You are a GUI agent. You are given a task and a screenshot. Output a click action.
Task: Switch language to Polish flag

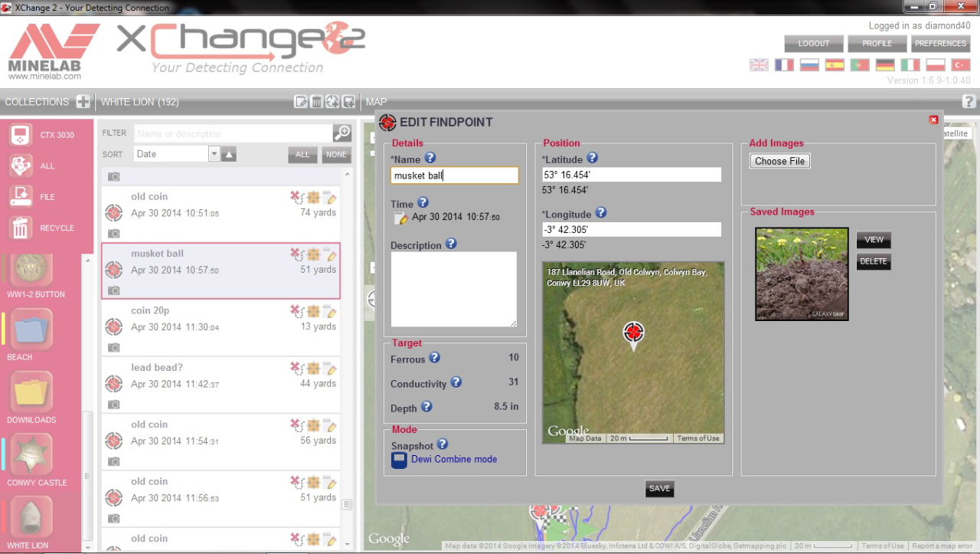click(x=936, y=65)
